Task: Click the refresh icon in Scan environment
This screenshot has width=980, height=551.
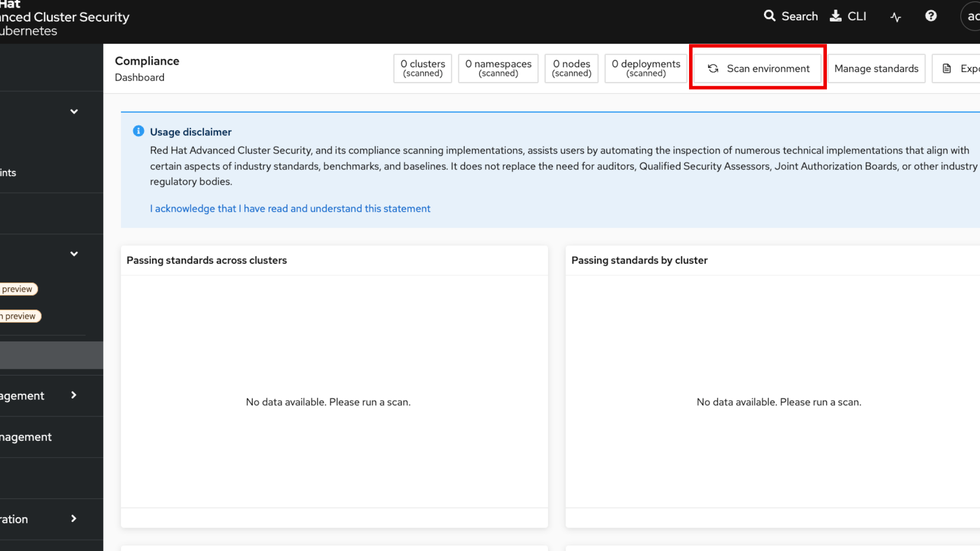Action: click(713, 68)
